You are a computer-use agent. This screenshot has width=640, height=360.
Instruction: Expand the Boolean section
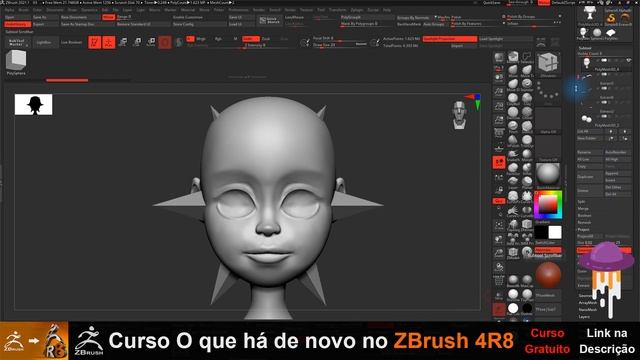pyautogui.click(x=584, y=216)
